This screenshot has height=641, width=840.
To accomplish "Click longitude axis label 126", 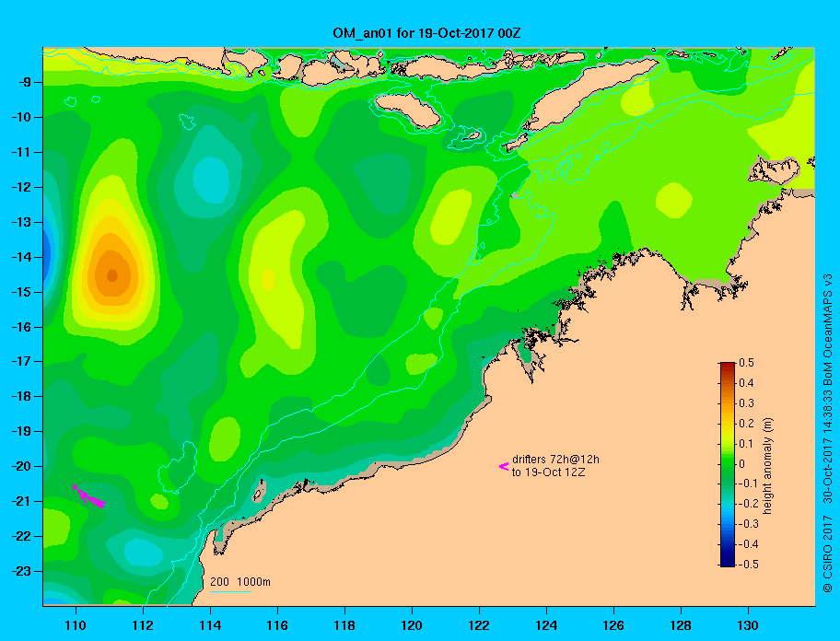I will click(613, 625).
